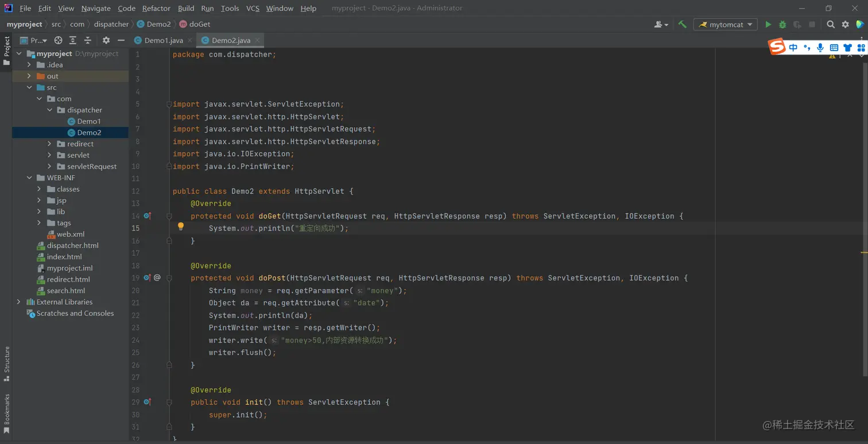The width and height of the screenshot is (868, 444).
Task: Open the mytomcat run configuration dropdown
Action: [x=726, y=25]
